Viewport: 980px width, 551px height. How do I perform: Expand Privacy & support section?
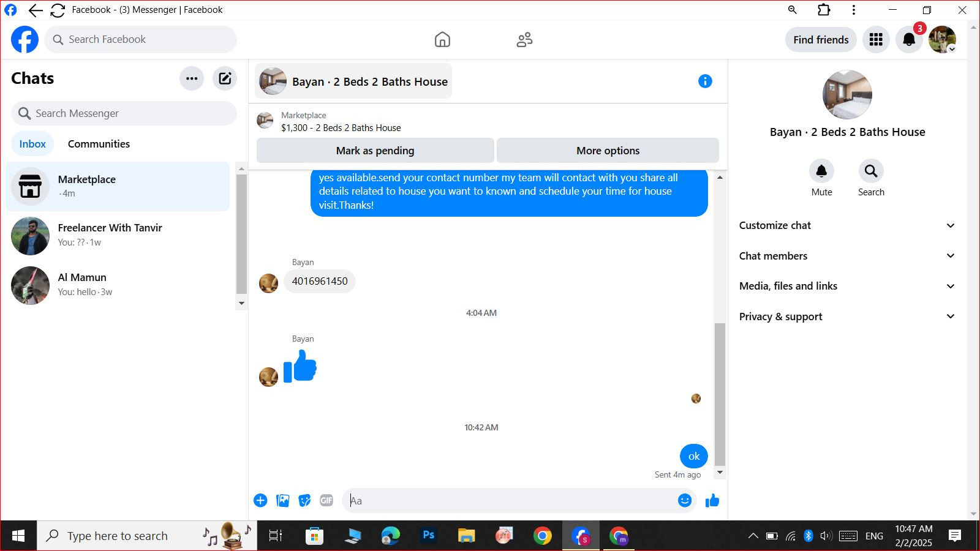(847, 317)
